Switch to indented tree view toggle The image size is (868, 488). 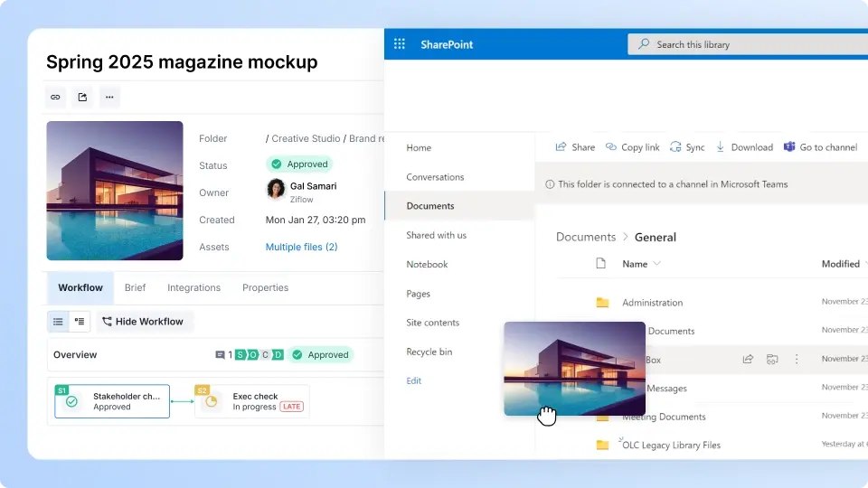point(80,322)
